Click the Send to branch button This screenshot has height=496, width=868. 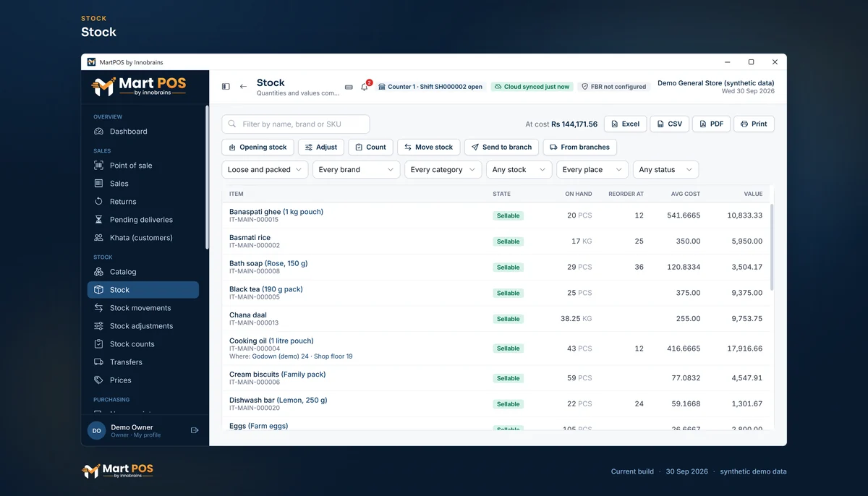502,147
